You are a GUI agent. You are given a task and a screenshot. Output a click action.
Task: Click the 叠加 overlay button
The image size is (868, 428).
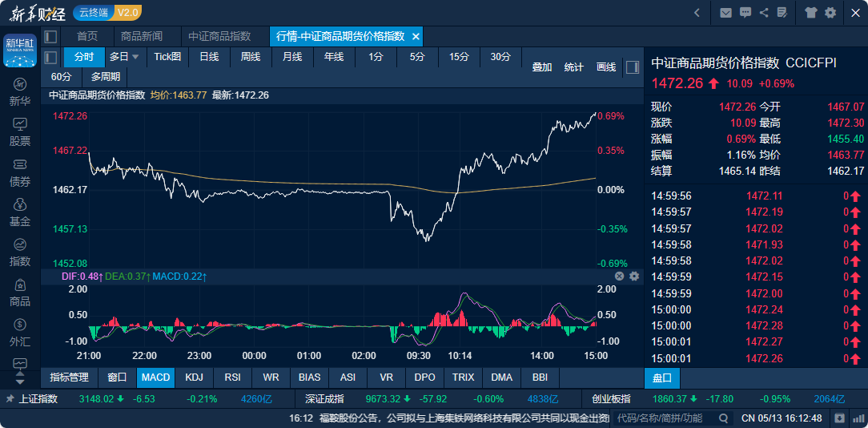(542, 67)
